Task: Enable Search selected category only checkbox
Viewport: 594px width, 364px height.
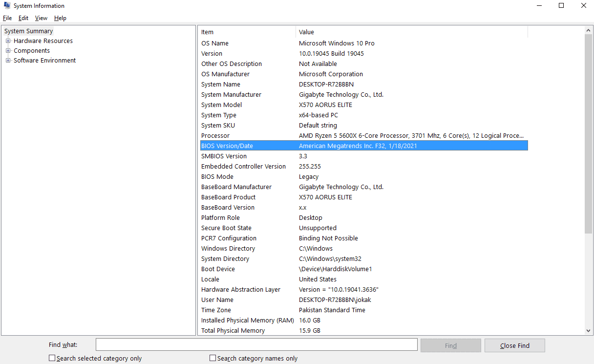Action: 52,358
